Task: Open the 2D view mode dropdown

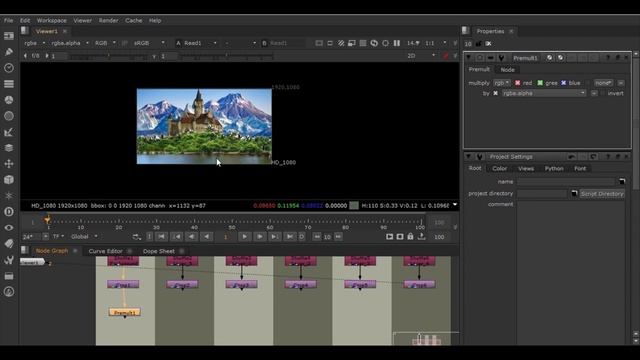Action: pos(421,56)
